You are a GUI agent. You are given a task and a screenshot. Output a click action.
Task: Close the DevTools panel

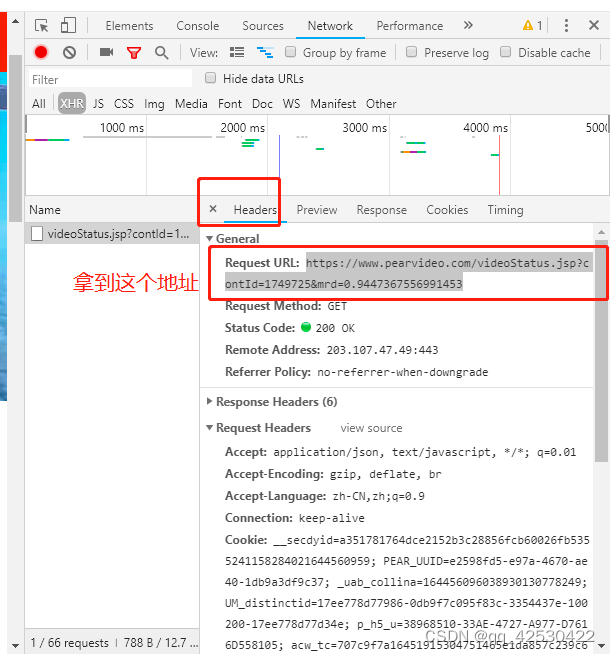click(x=594, y=25)
